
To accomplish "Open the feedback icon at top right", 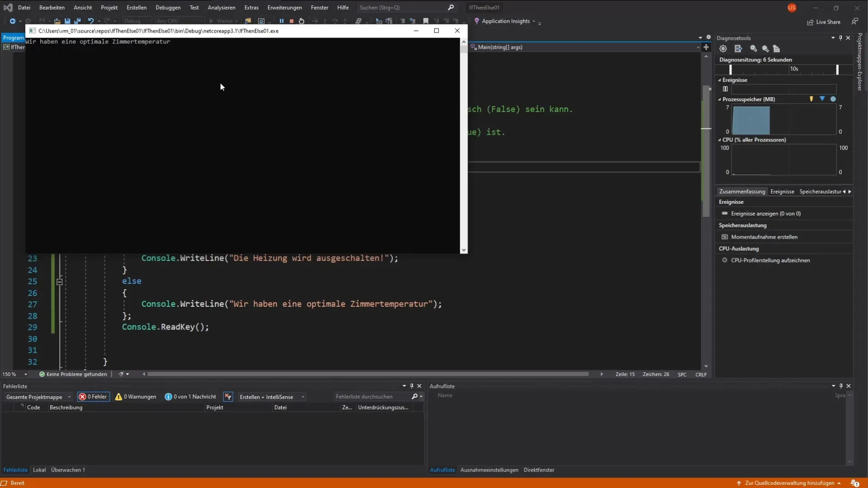I will 854,21.
